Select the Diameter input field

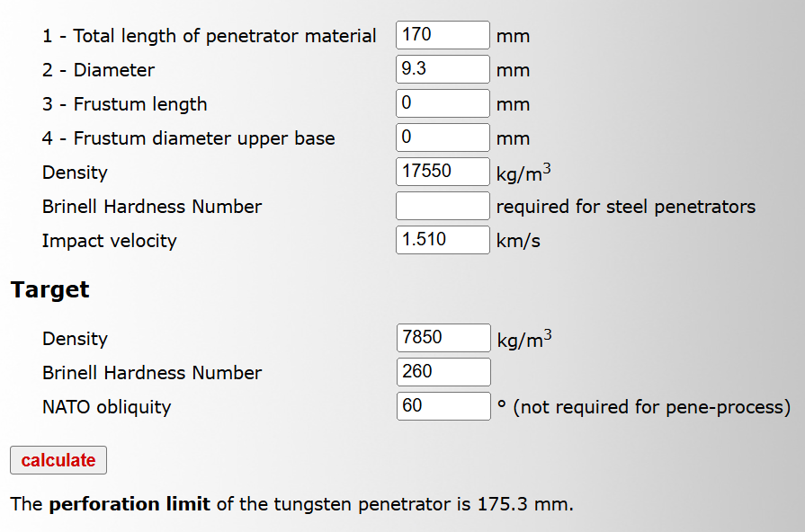443,70
